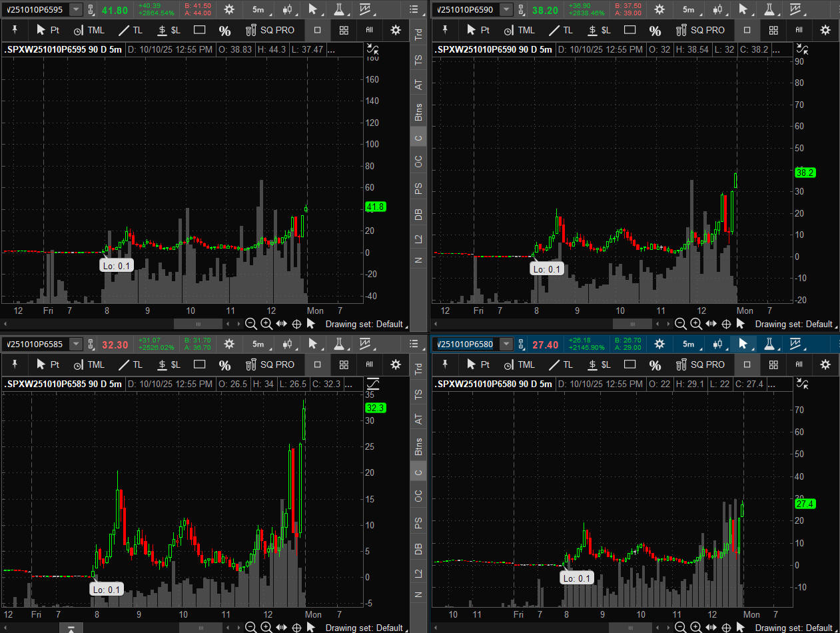Click the ... more data button in P6595 header
Image resolution: width=840 pixels, height=633 pixels.
pos(332,49)
